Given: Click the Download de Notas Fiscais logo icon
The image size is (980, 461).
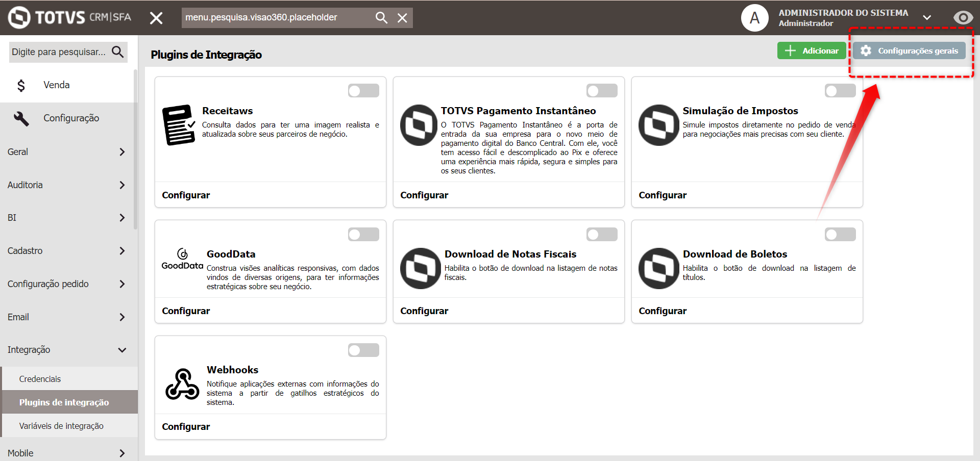Looking at the screenshot, I should [x=421, y=268].
